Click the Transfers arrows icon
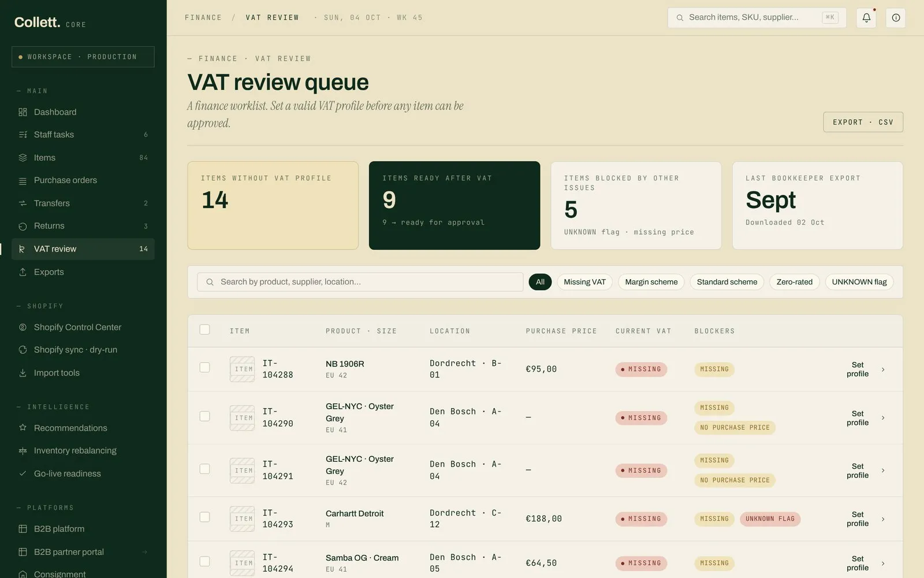The width and height of the screenshot is (924, 578). [x=23, y=203]
